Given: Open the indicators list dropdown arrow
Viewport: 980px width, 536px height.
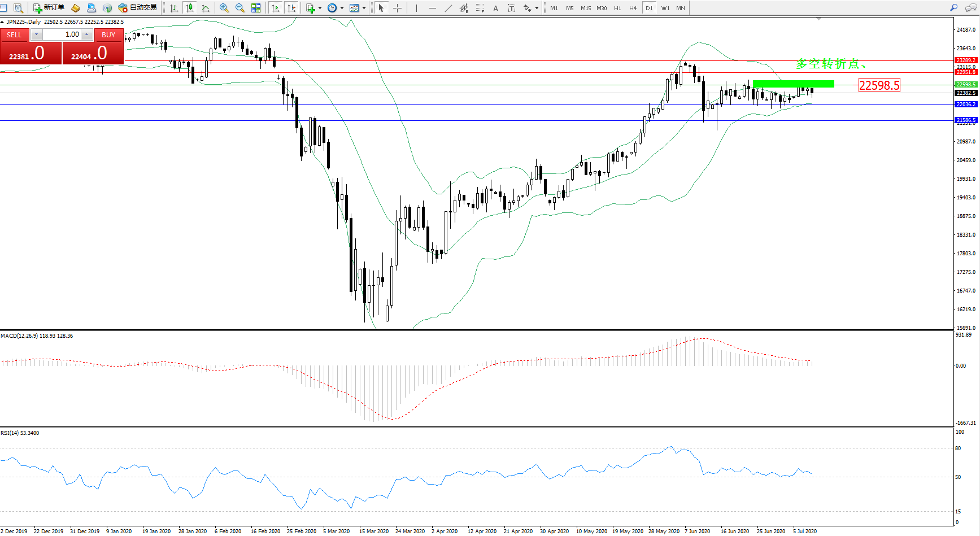Looking at the screenshot, I should (320, 8).
